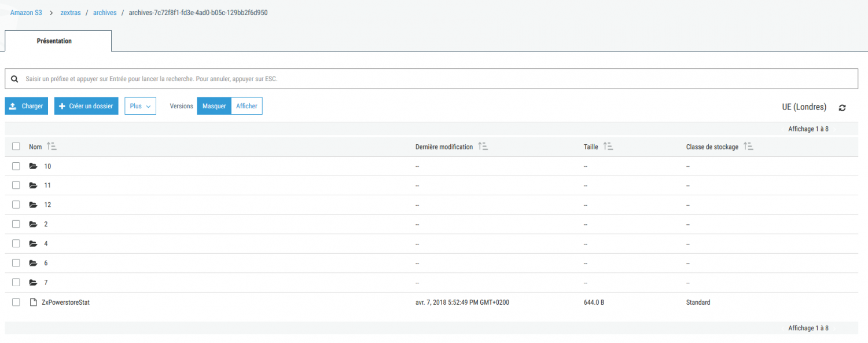Open folder named 12
This screenshot has height=343, width=868.
pos(47,205)
